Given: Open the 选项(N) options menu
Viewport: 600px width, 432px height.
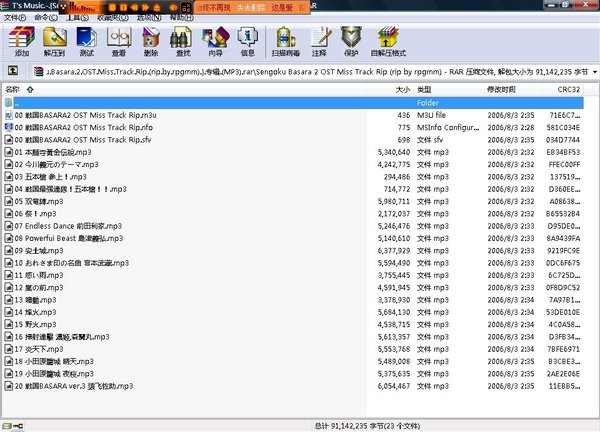Looking at the screenshot, I should click(149, 18).
